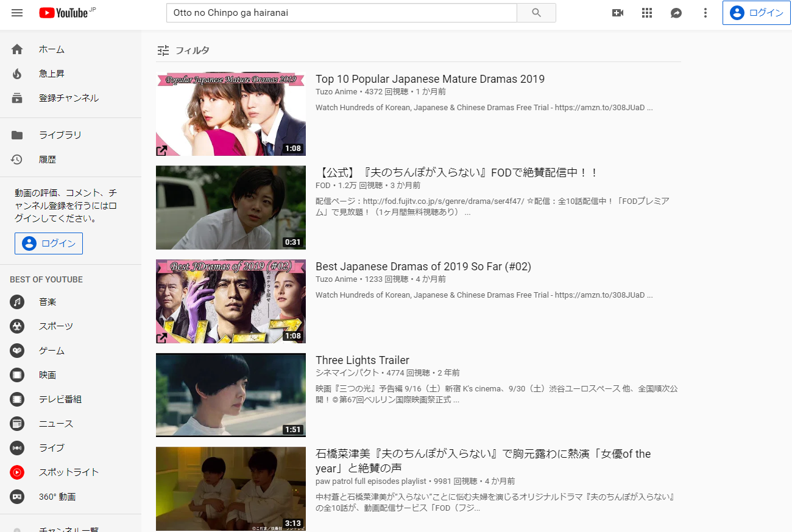792x532 pixels.
Task: Click the subscriptions icon
Action: tap(17, 98)
